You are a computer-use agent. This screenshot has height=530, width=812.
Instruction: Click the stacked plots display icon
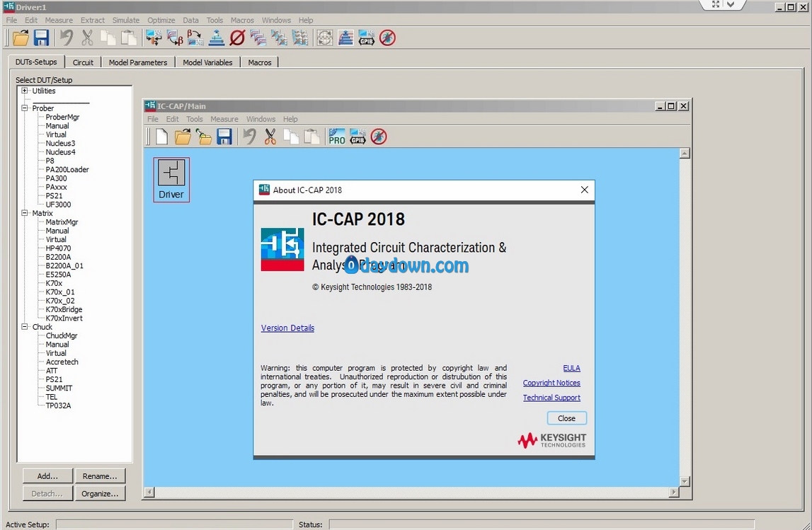click(258, 38)
